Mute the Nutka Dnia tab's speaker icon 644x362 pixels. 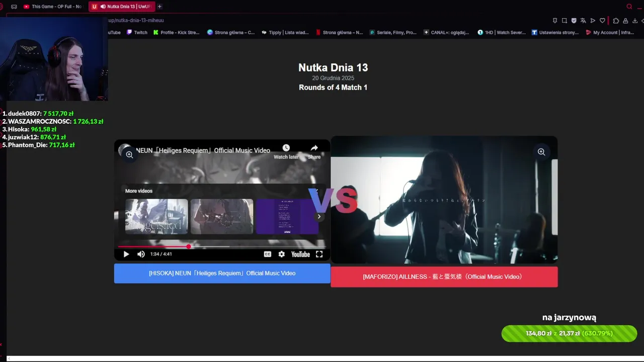(x=103, y=7)
